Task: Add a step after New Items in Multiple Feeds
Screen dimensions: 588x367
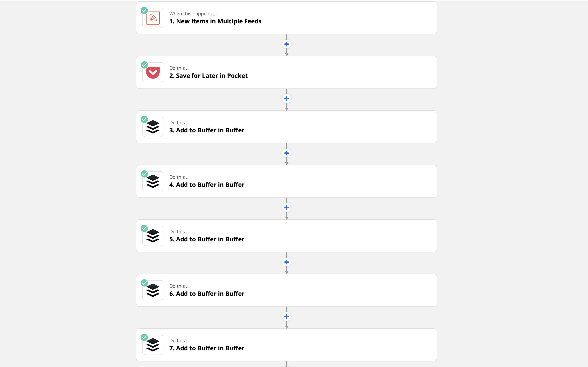Action: 287,44
